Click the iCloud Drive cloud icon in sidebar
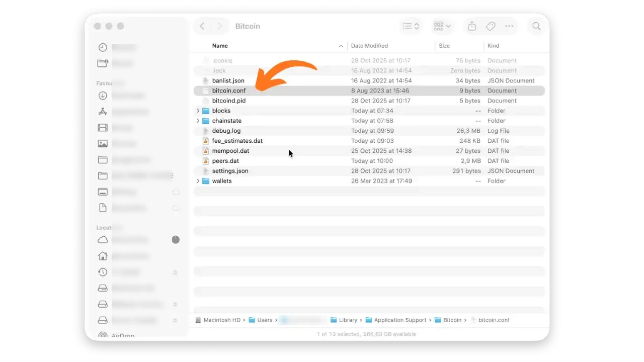644x362 pixels. tap(103, 240)
